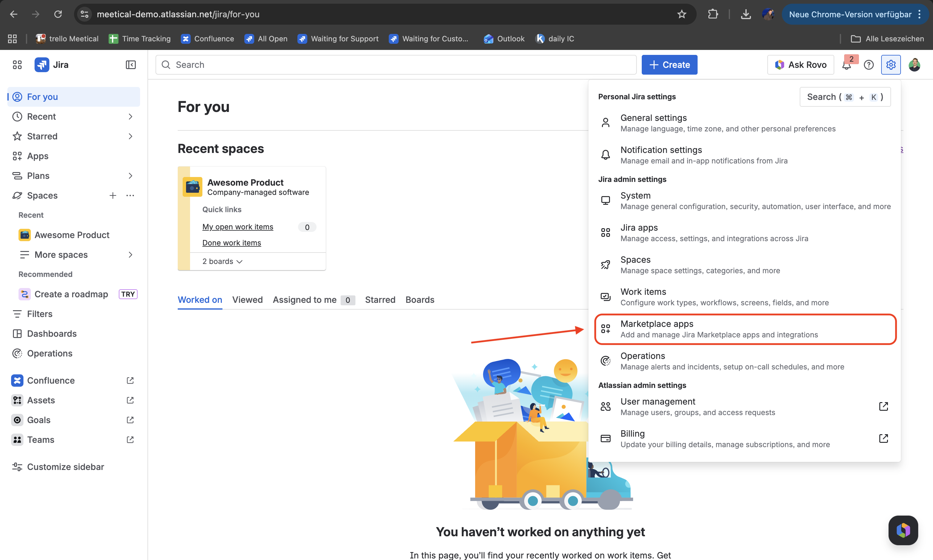The height and width of the screenshot is (560, 933).
Task: Click the Ask Rovo button
Action: 800,65
